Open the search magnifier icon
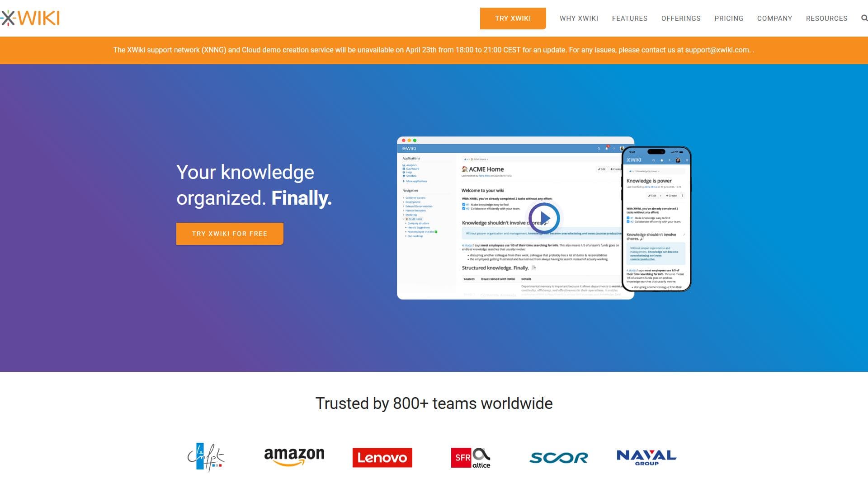 click(864, 18)
